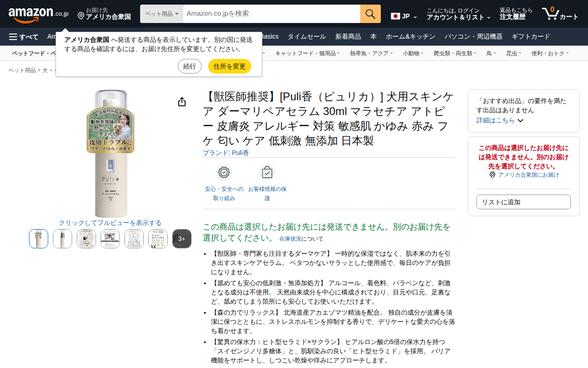The image size is (588, 368).
Task: Select the fourth thumbnail with the hand photo
Action: click(x=110, y=239)
